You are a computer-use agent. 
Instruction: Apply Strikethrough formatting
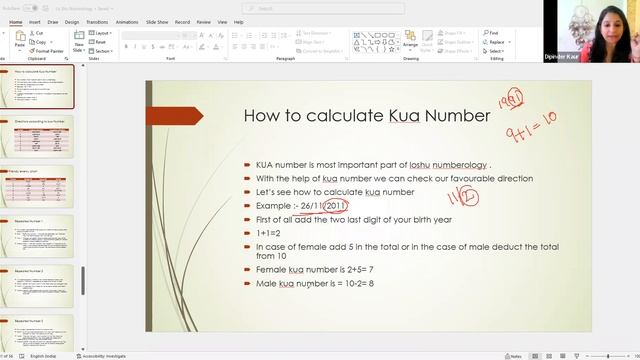(x=162, y=47)
